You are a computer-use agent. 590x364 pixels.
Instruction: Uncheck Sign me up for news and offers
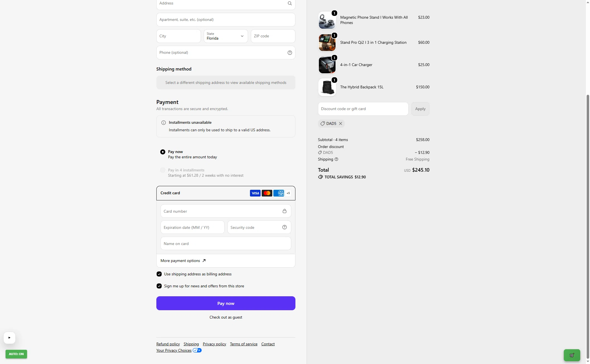tap(159, 286)
